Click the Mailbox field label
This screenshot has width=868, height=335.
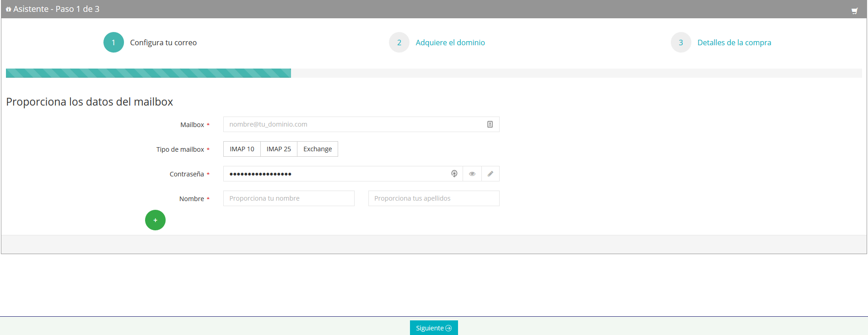click(192, 125)
